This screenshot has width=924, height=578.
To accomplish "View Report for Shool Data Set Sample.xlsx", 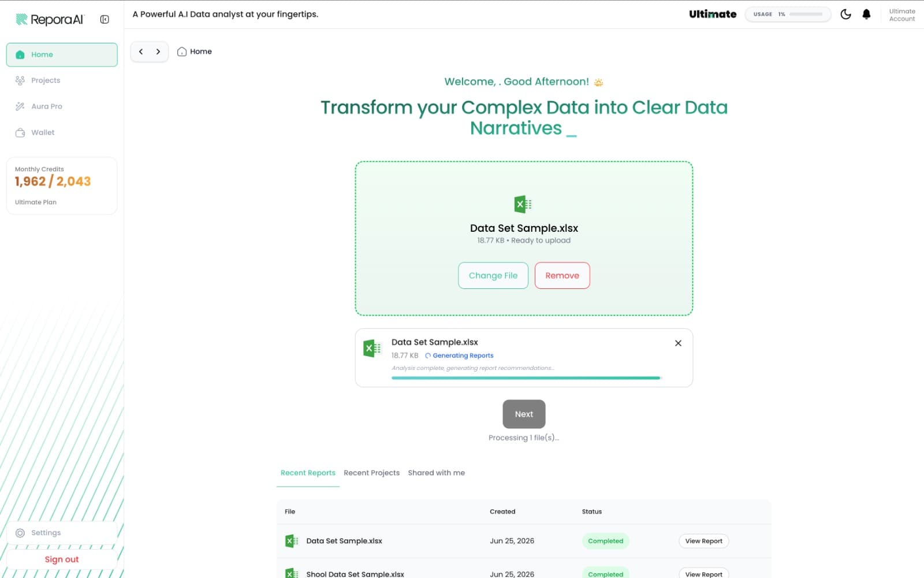I will coord(703,574).
